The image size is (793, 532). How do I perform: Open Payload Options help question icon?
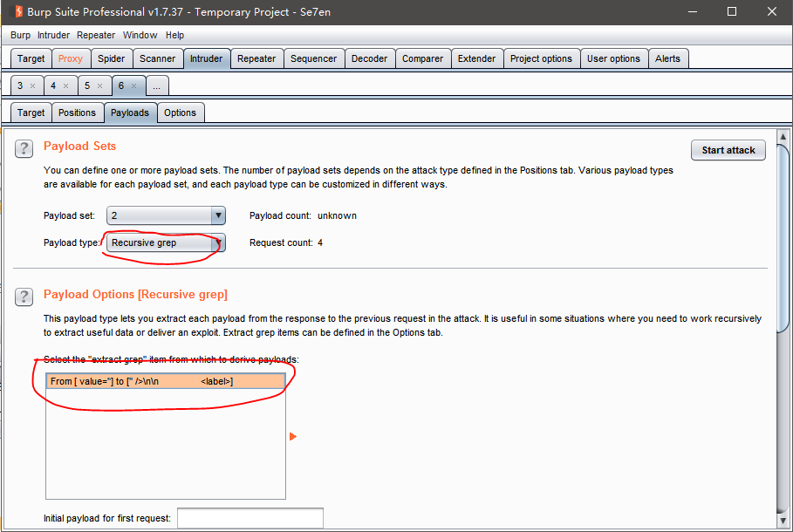pyautogui.click(x=24, y=297)
